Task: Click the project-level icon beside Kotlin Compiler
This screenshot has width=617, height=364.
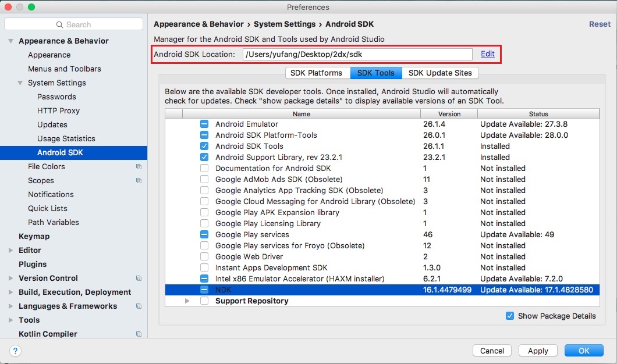Action: tap(139, 334)
